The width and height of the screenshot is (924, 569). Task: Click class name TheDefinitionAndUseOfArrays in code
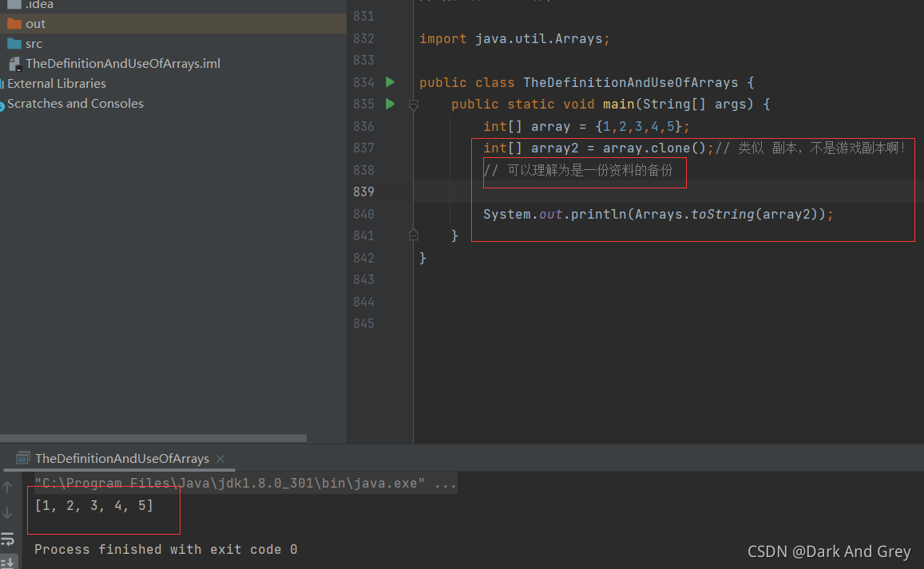point(631,82)
